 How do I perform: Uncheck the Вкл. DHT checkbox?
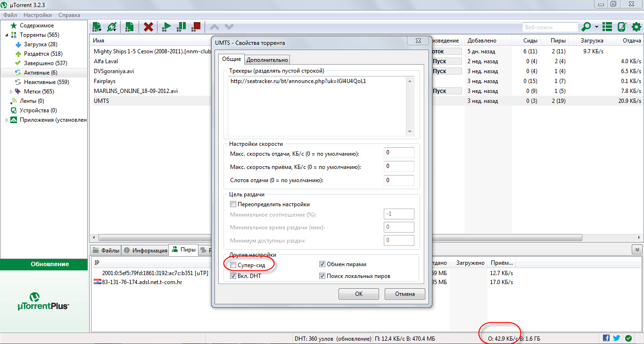click(x=233, y=276)
